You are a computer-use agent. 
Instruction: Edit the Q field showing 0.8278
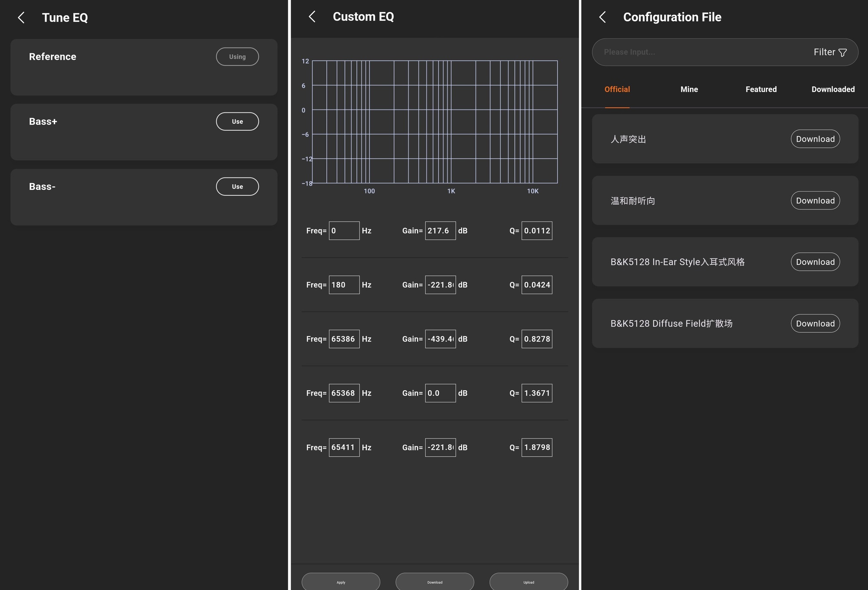pyautogui.click(x=537, y=339)
